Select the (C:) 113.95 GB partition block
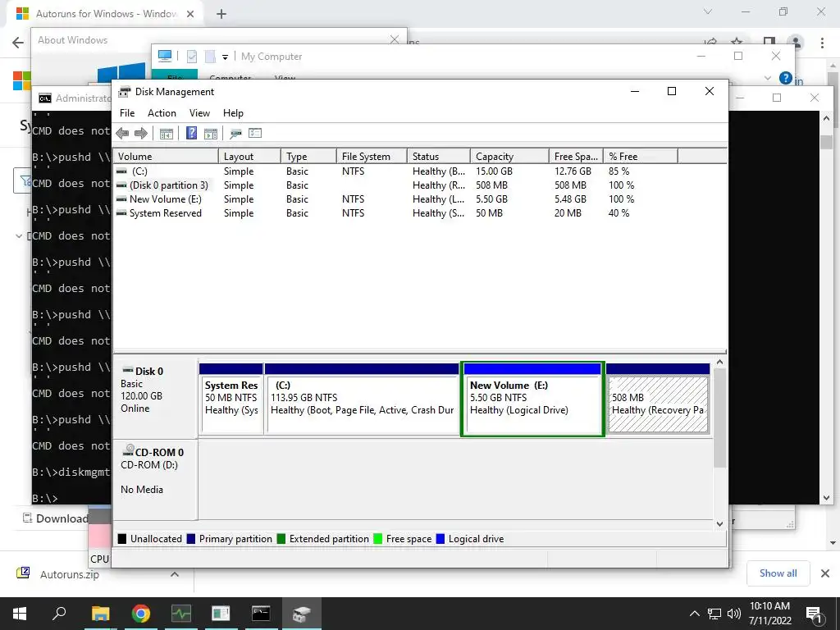 (362, 399)
